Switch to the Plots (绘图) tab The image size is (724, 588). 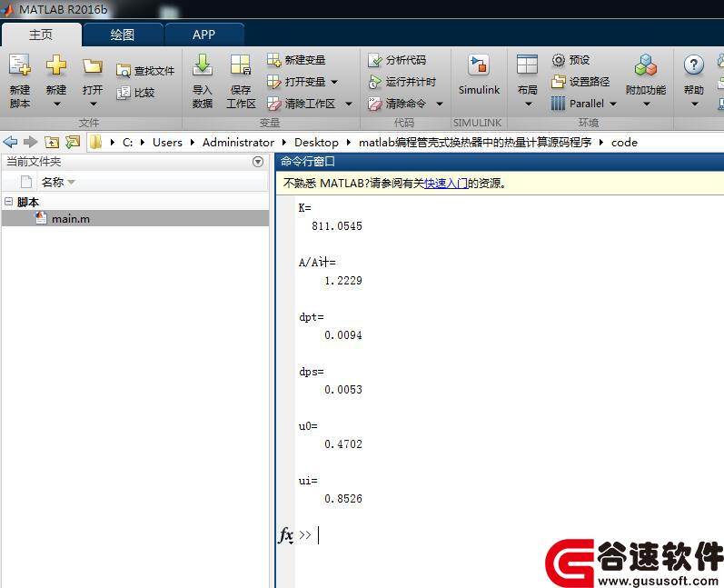123,35
